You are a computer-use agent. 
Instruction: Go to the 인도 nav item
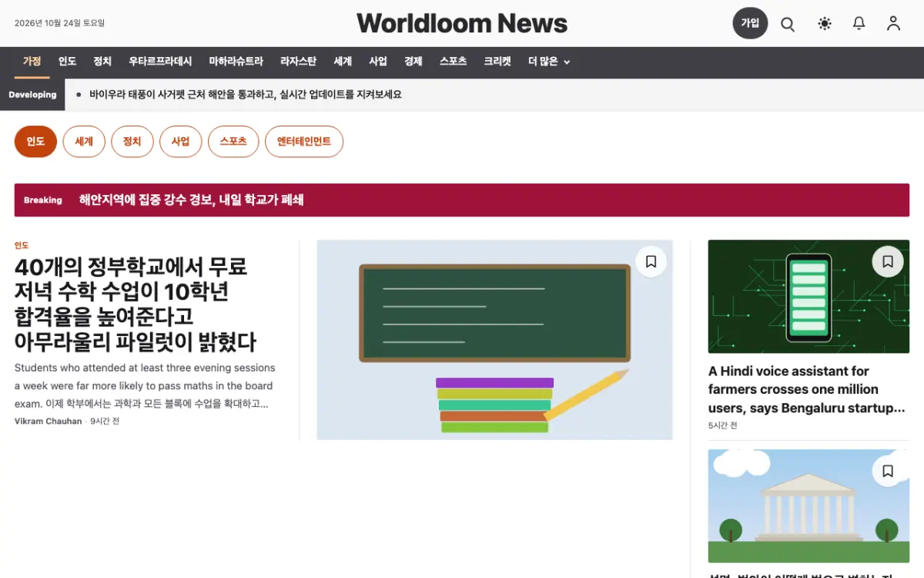click(67, 62)
